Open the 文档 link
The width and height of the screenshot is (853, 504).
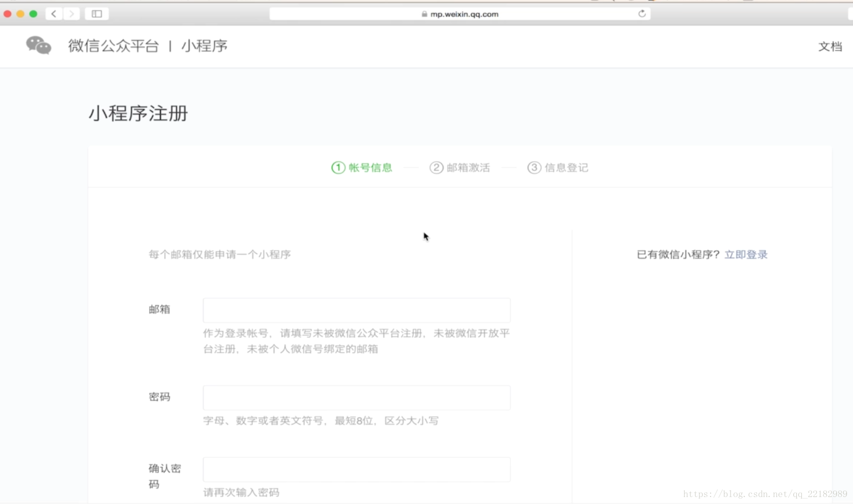pos(830,46)
